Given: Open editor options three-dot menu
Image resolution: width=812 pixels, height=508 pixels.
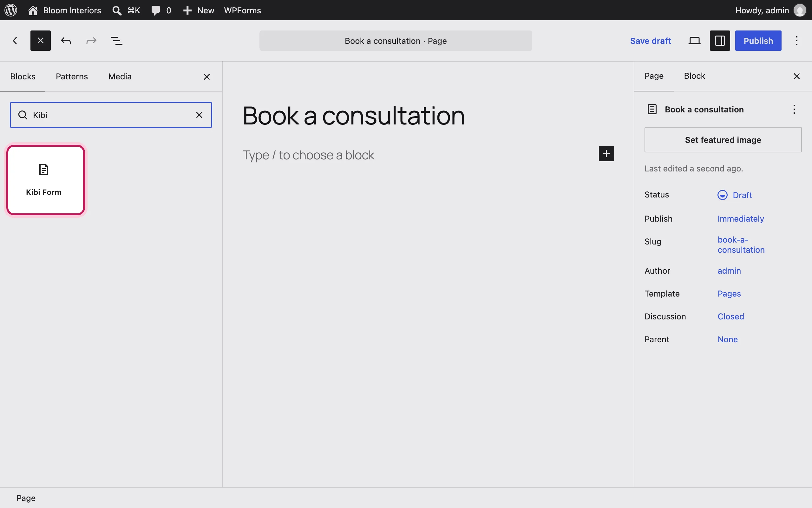Looking at the screenshot, I should [796, 41].
